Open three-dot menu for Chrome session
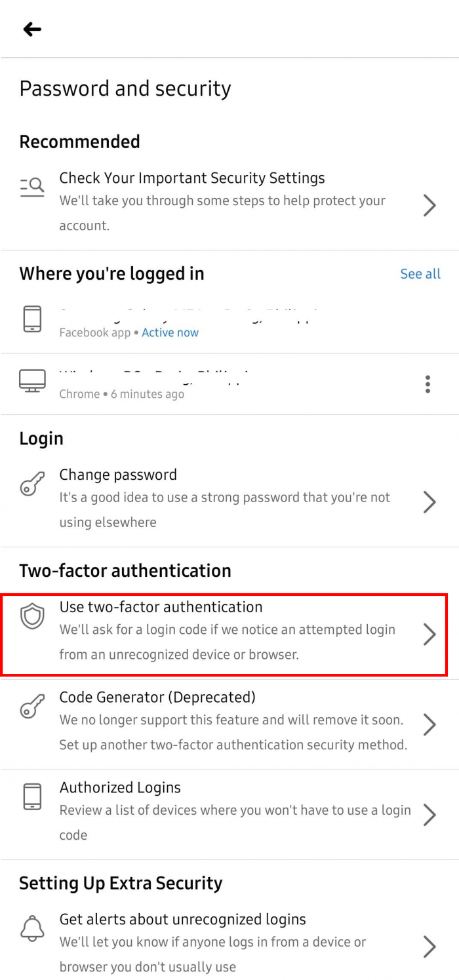The height and width of the screenshot is (980, 459). click(428, 384)
